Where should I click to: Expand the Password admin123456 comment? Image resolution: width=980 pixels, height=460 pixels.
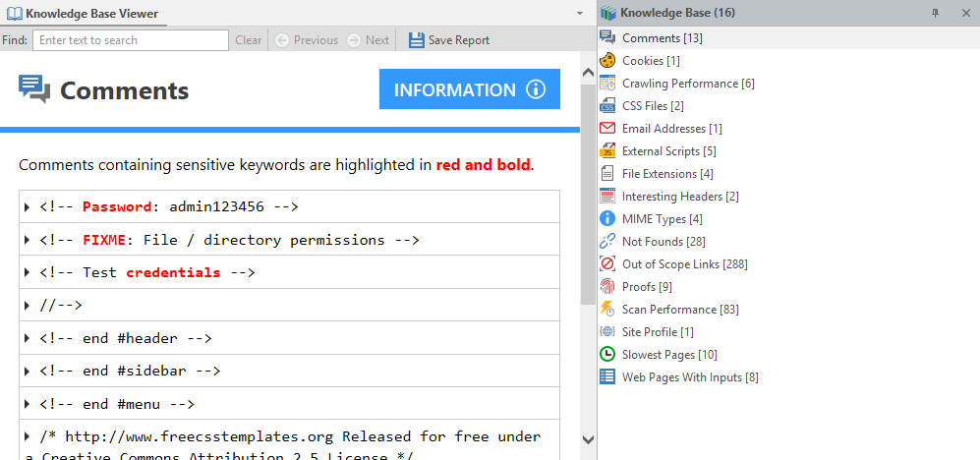pyautogui.click(x=27, y=206)
